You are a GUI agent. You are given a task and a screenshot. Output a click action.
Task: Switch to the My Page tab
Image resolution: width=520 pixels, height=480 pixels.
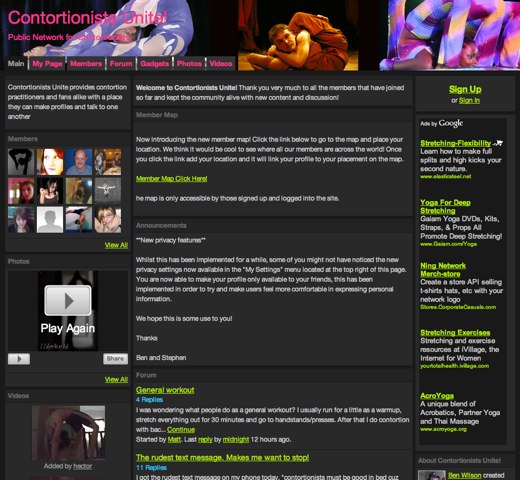(x=47, y=64)
